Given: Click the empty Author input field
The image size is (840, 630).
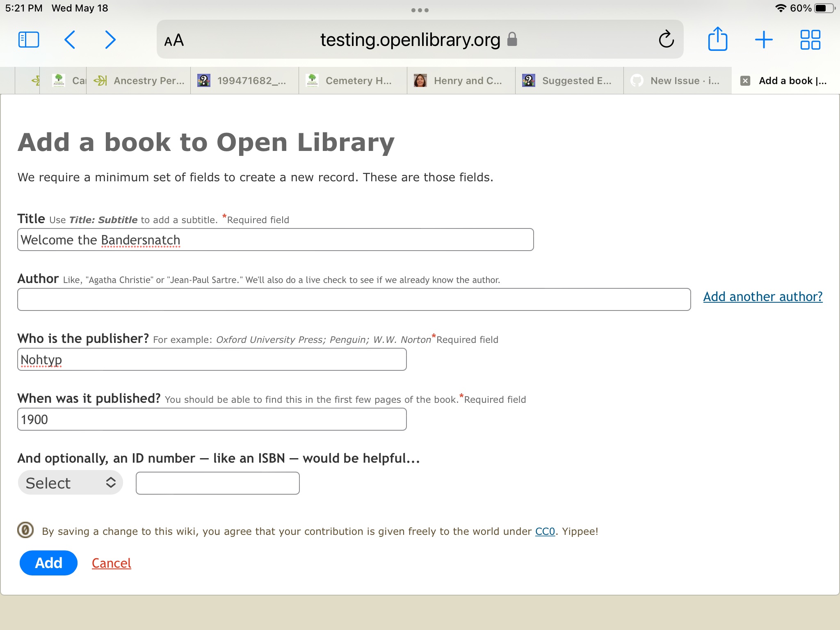Looking at the screenshot, I should pos(354,299).
